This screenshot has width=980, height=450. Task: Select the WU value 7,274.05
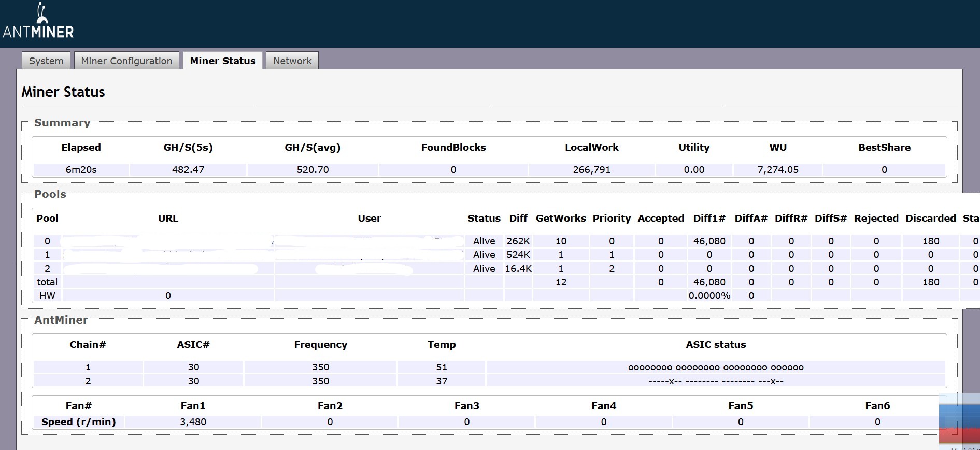pyautogui.click(x=778, y=170)
